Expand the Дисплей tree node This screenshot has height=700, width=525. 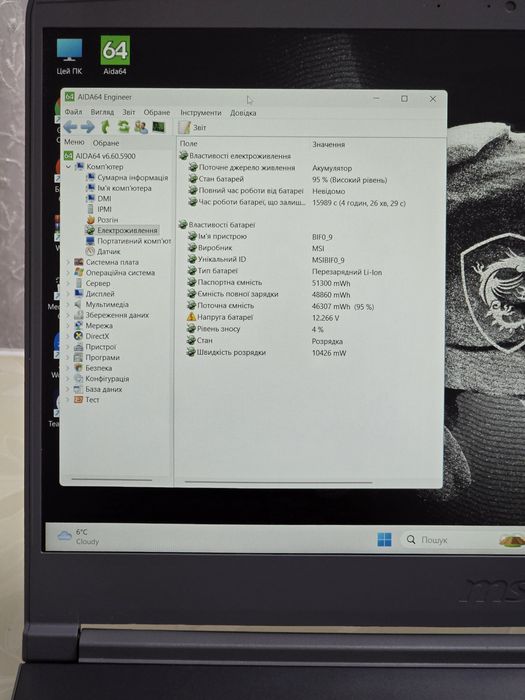pos(68,294)
